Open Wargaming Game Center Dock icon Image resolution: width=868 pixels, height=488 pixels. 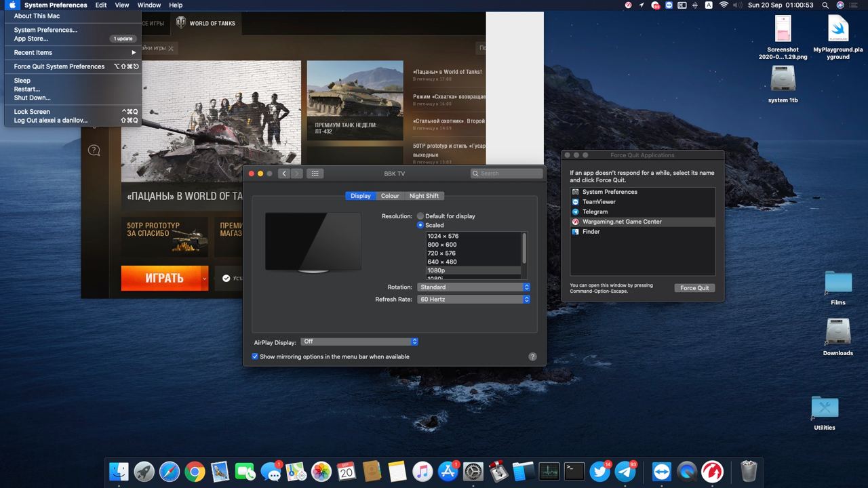point(712,471)
